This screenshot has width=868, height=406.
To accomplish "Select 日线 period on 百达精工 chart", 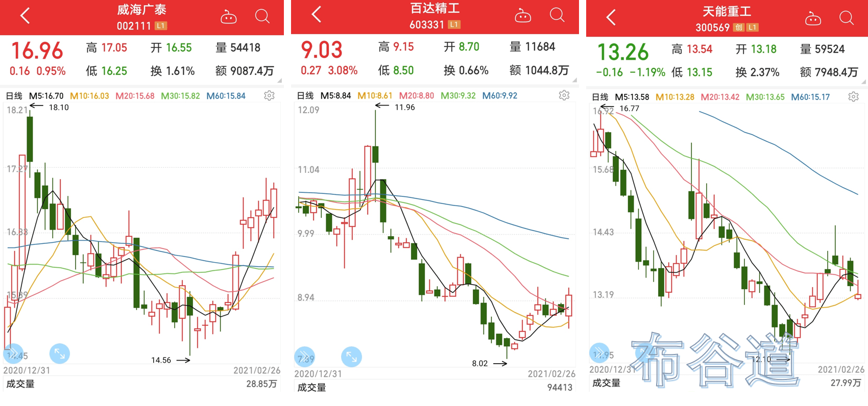I will 305,95.
